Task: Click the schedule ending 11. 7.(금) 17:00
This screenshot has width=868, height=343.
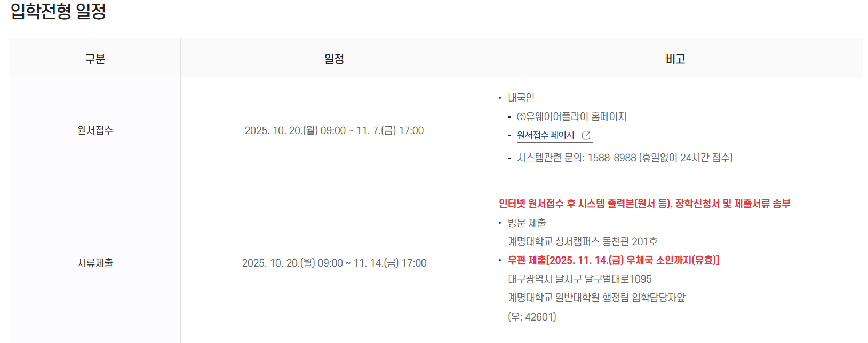Action: pos(334,130)
